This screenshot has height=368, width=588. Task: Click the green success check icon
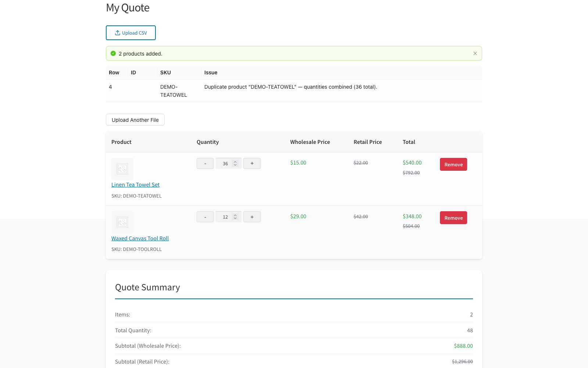(x=113, y=53)
